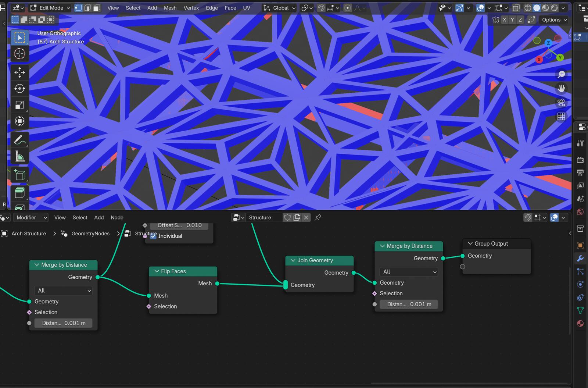
Task: Activate the 3D Cursor tool
Action: (x=19, y=54)
